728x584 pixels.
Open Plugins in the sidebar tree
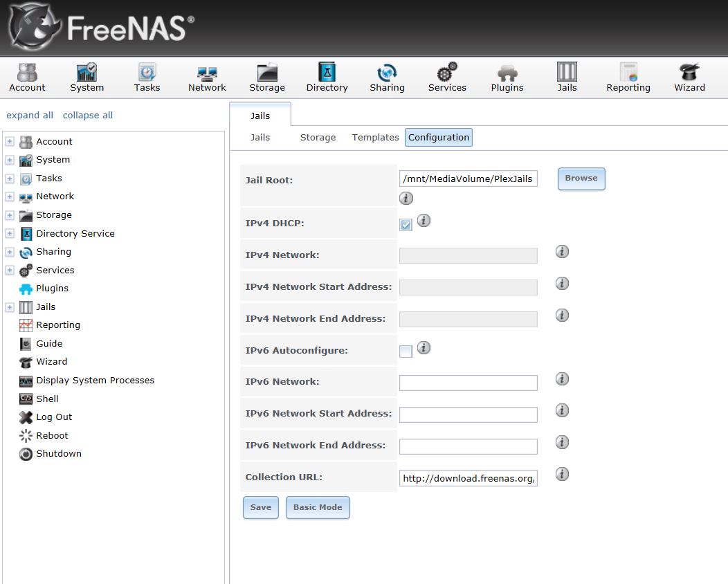(52, 289)
